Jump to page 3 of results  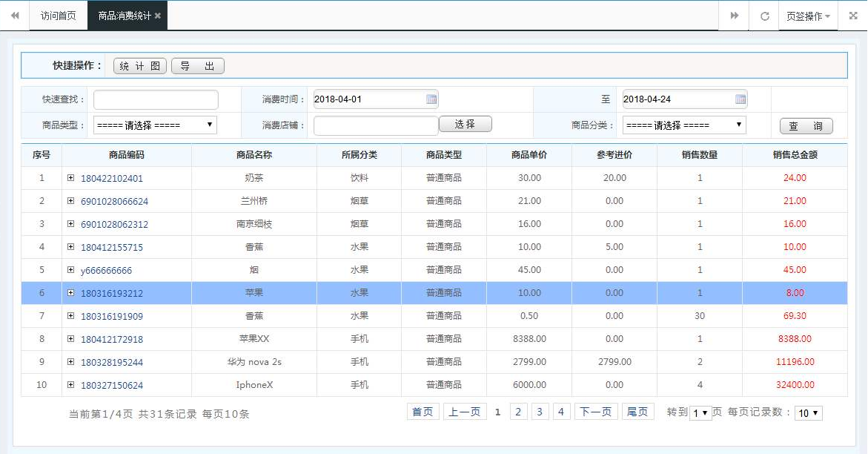[539, 411]
